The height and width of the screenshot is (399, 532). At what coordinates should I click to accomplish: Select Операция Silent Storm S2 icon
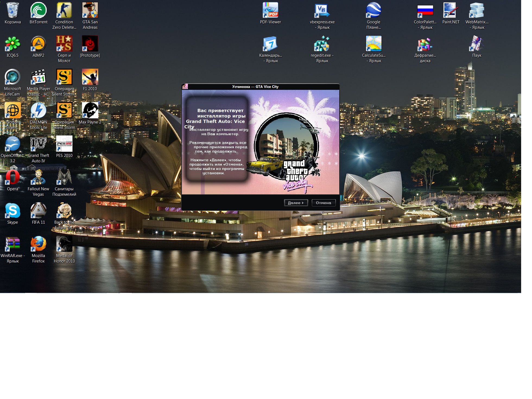click(x=64, y=110)
